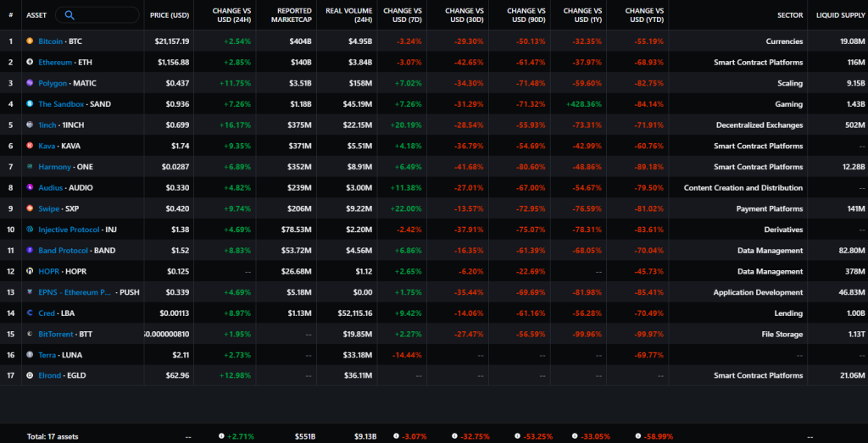868x443 pixels.
Task: Click info icon beside total -33.05%
Action: [575, 436]
